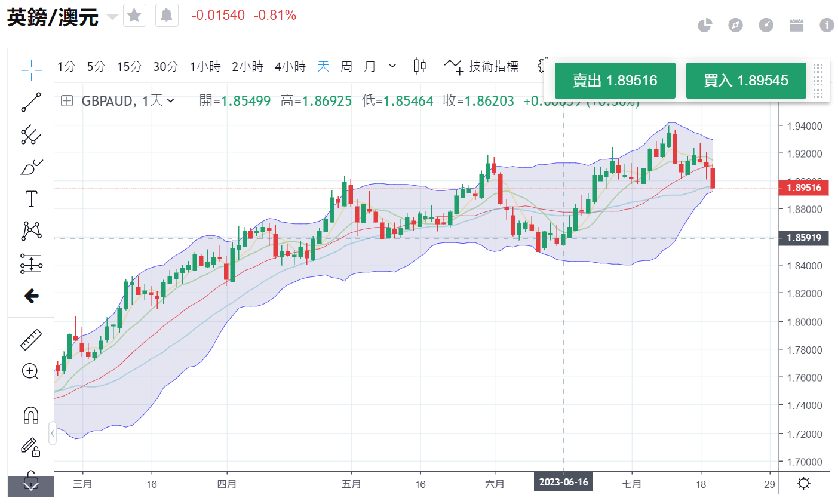Open chart settings gear at bottom right
Image resolution: width=838 pixels, height=504 pixels.
(x=804, y=483)
